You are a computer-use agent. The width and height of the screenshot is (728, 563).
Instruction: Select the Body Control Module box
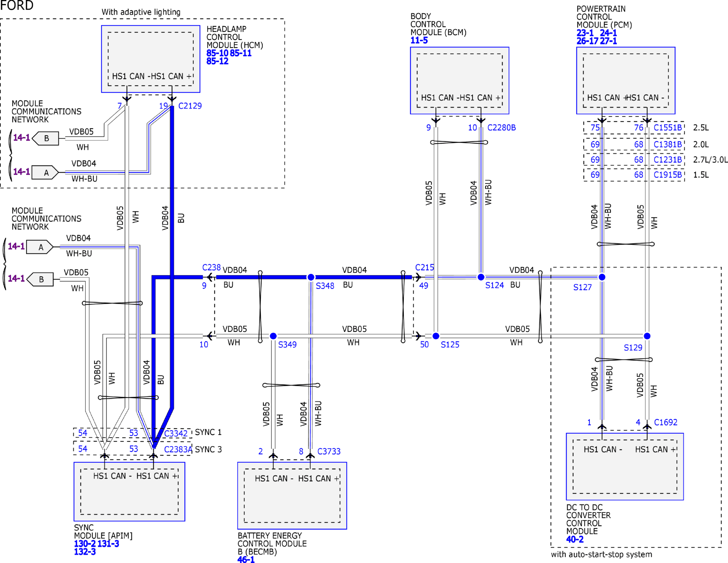coord(460,80)
